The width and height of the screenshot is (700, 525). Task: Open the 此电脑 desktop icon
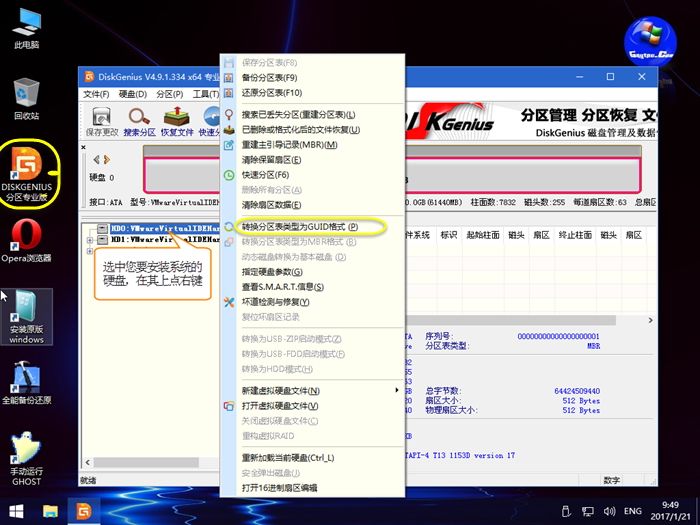pyautogui.click(x=26, y=28)
